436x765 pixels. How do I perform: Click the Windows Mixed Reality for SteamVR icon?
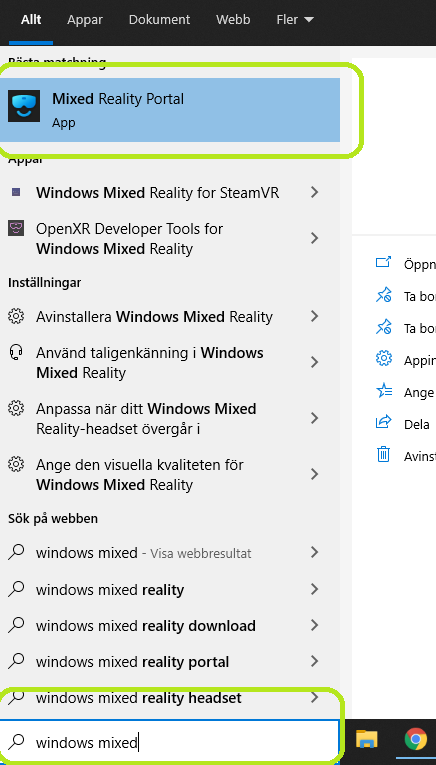[16, 193]
